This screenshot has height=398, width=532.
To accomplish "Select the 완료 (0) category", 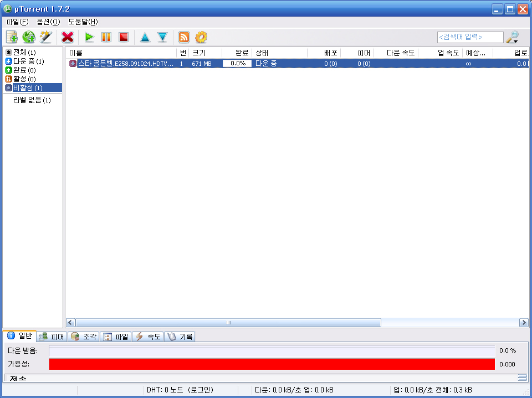I will [21, 70].
